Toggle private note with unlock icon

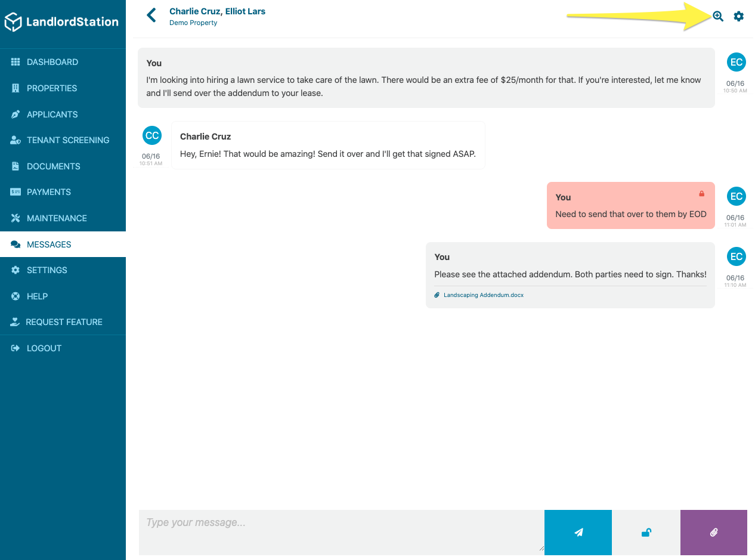click(x=646, y=533)
